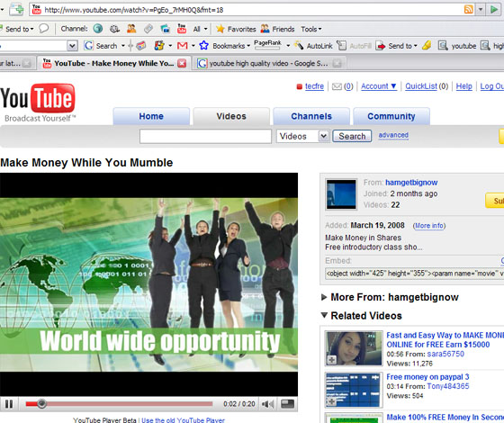Collapse the Related Videos section

click(x=362, y=316)
